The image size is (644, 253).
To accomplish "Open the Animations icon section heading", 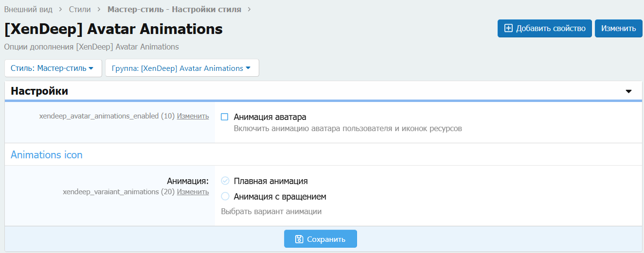I will click(x=47, y=155).
